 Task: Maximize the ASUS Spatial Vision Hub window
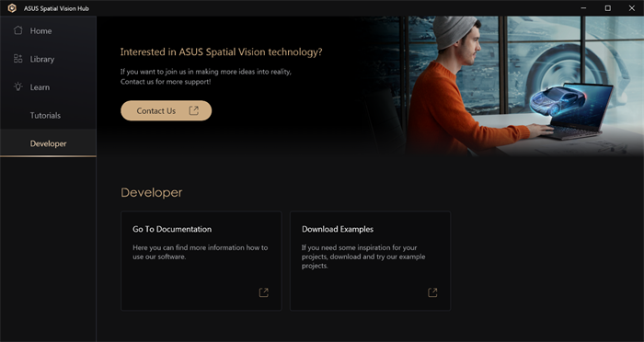click(x=608, y=8)
